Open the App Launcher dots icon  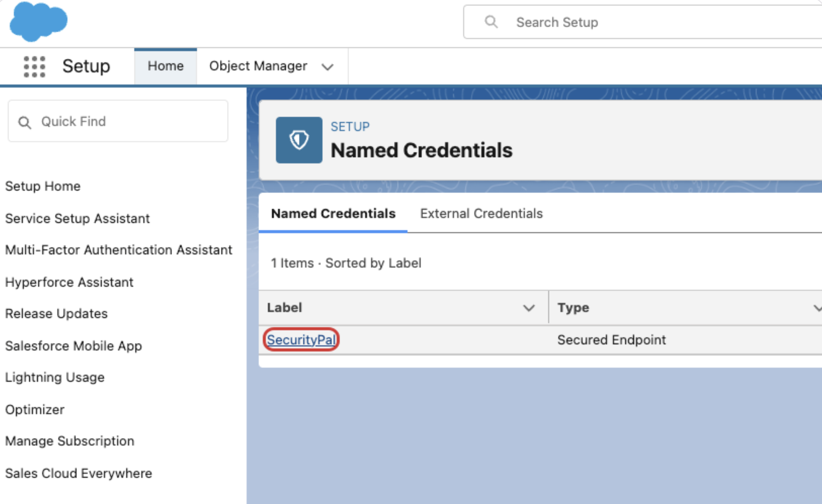[x=34, y=67]
